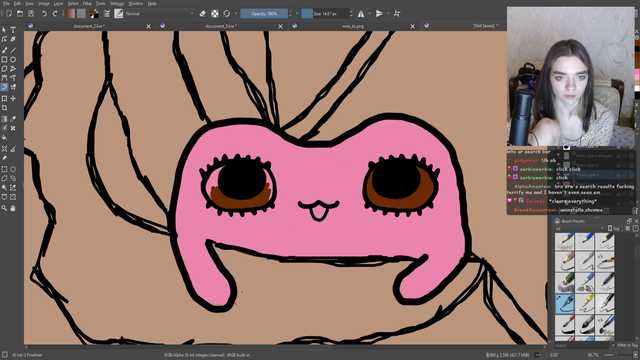Expand the brush presets All tag dropdown

pyautogui.click(x=579, y=229)
